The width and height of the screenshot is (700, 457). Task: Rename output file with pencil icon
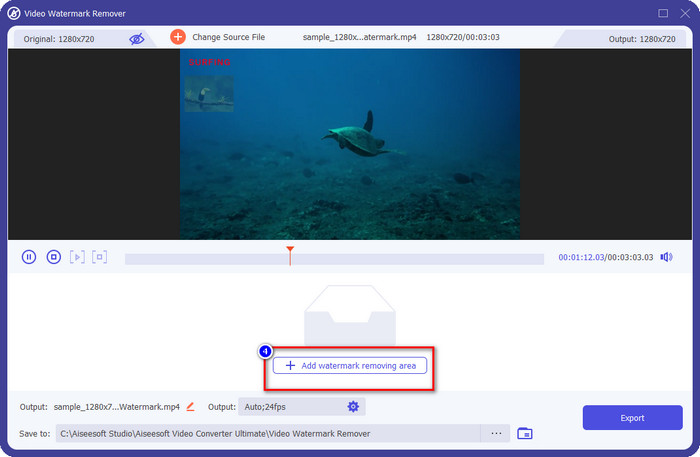190,407
